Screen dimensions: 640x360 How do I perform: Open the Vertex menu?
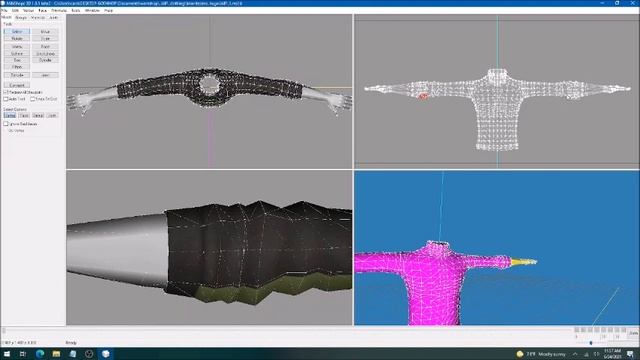tap(28, 10)
